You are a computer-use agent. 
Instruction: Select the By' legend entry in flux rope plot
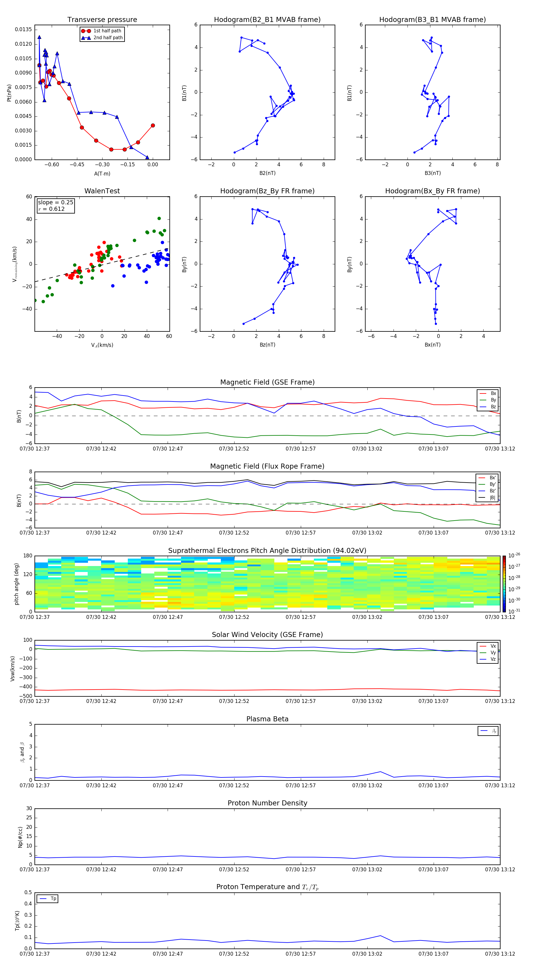tap(487, 484)
